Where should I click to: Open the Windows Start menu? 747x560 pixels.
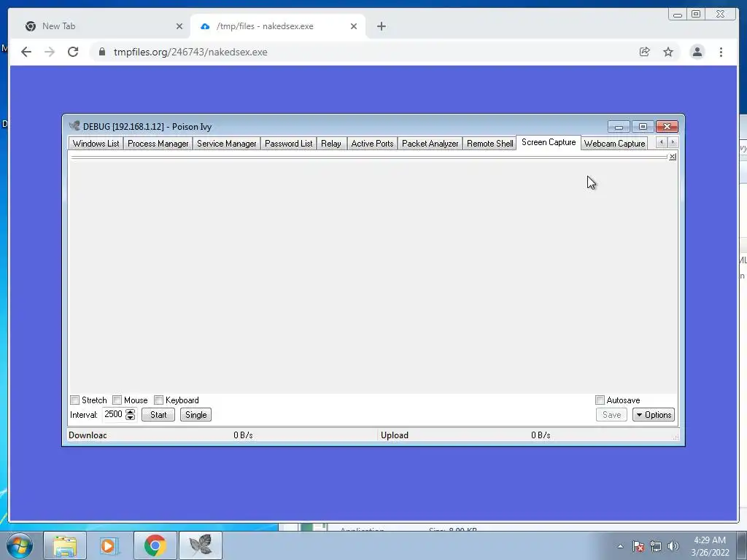click(20, 545)
